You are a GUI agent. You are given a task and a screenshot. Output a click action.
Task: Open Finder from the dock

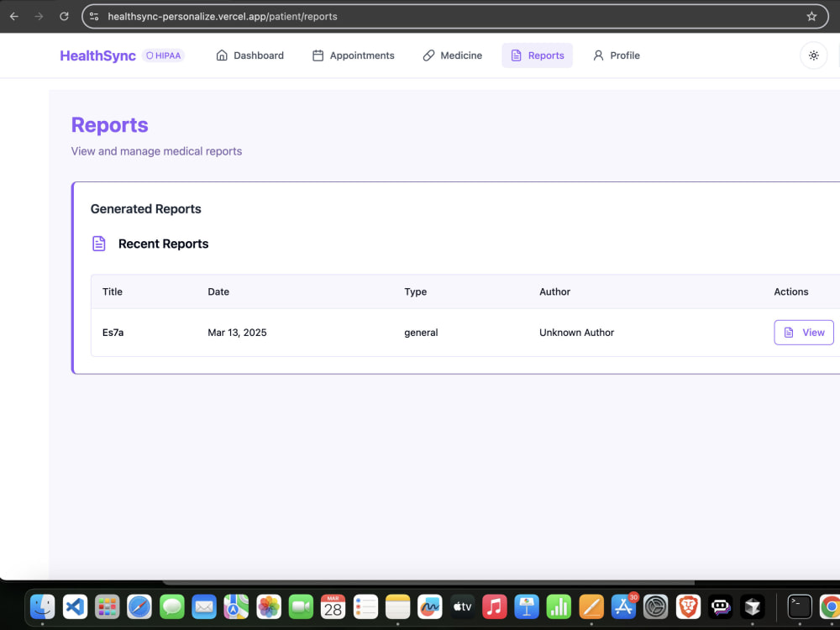coord(43,607)
